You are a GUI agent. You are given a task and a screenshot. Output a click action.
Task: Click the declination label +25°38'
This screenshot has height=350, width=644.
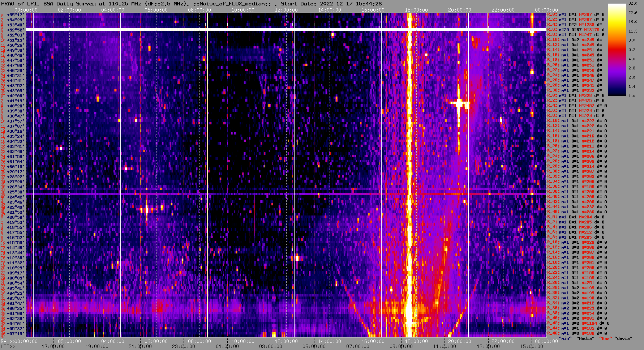[16, 192]
